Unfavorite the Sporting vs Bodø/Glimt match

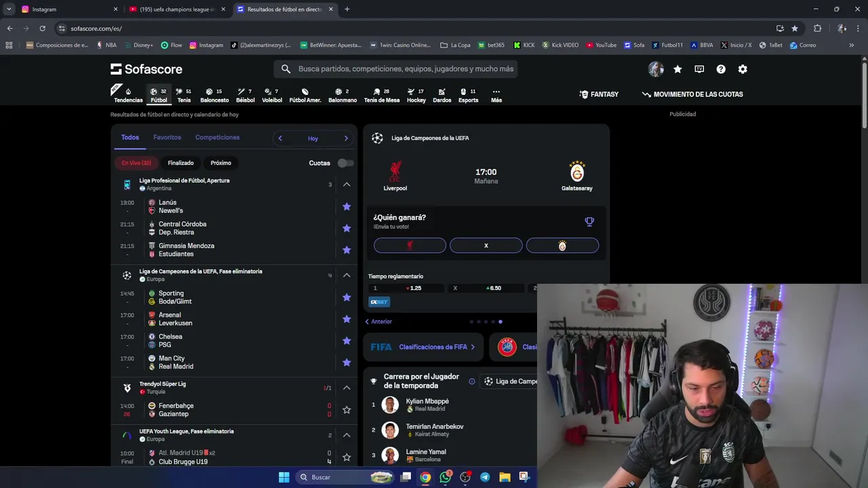point(347,298)
